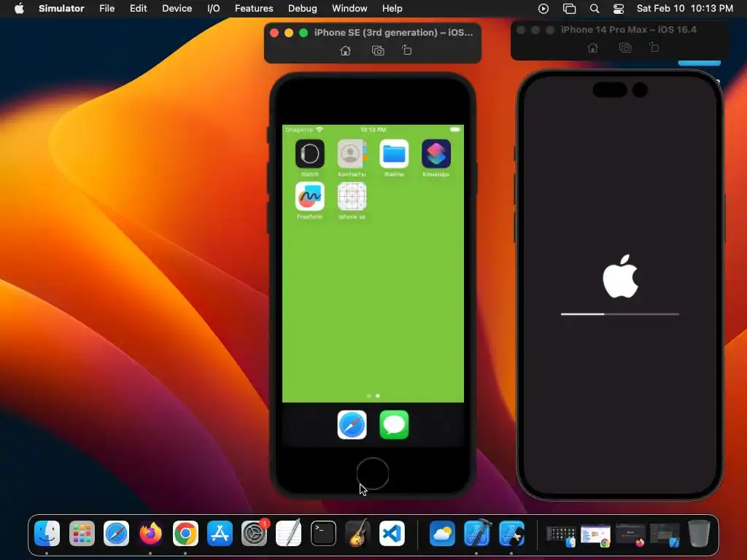Viewport: 747px width, 560px height.
Task: Open the Weather app from the Dock
Action: click(x=442, y=533)
